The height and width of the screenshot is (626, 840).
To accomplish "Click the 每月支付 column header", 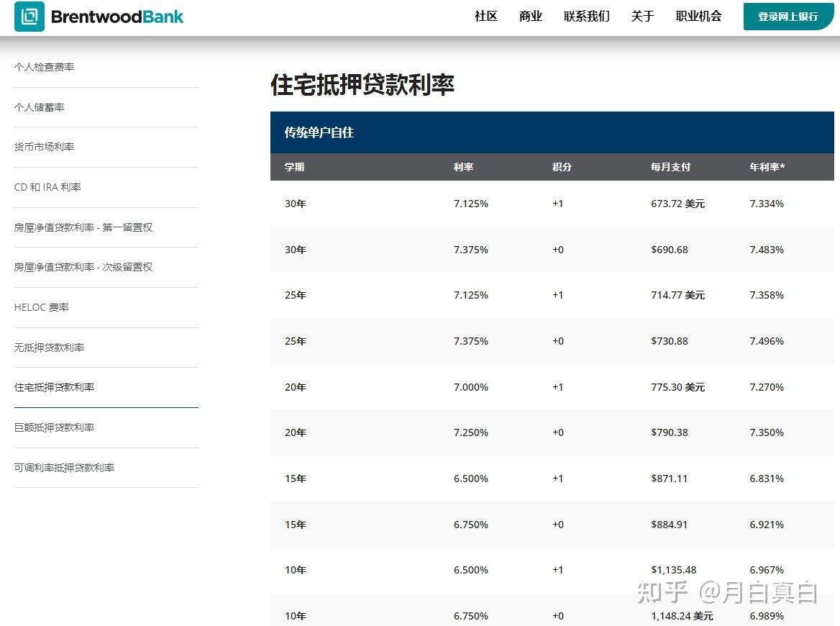I will [671, 167].
